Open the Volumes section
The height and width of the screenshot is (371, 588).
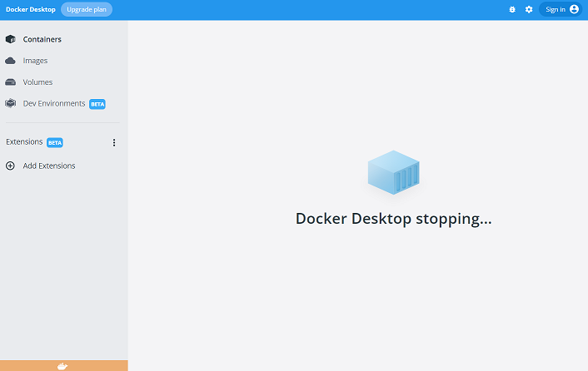pyautogui.click(x=37, y=82)
